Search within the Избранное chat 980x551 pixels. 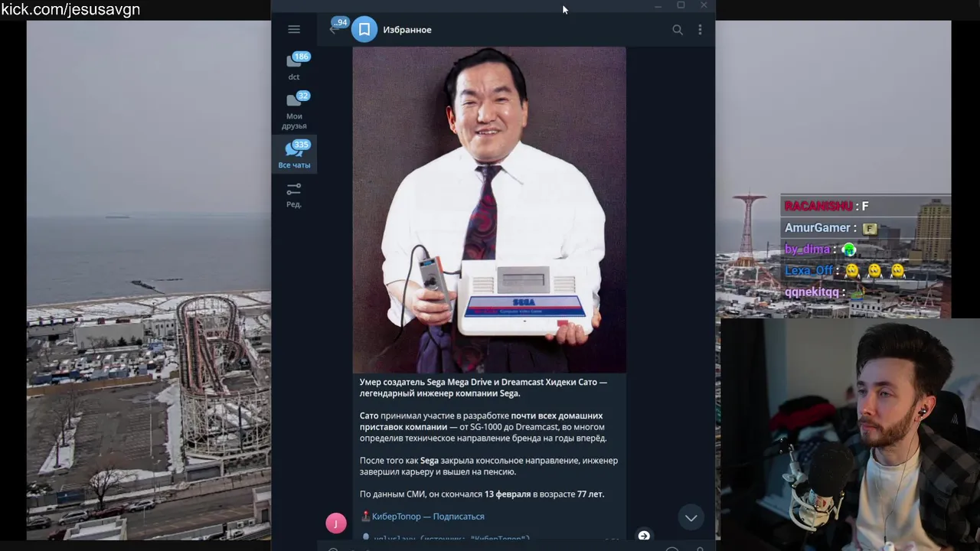point(678,29)
